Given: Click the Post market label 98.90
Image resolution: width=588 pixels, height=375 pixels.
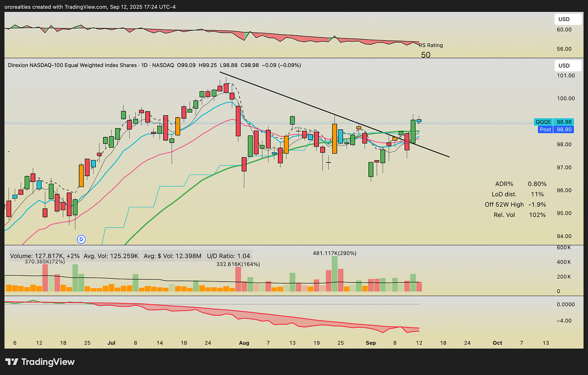Looking at the screenshot, I should click(556, 129).
